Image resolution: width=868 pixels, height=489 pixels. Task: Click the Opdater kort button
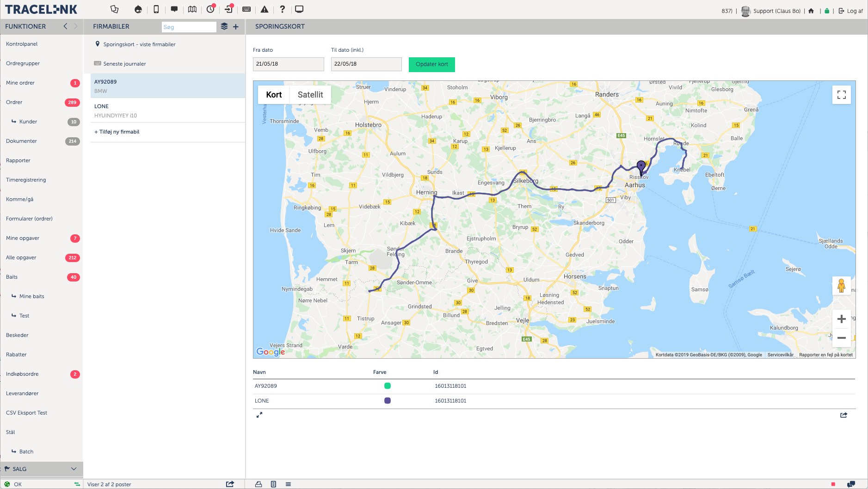[x=431, y=64]
